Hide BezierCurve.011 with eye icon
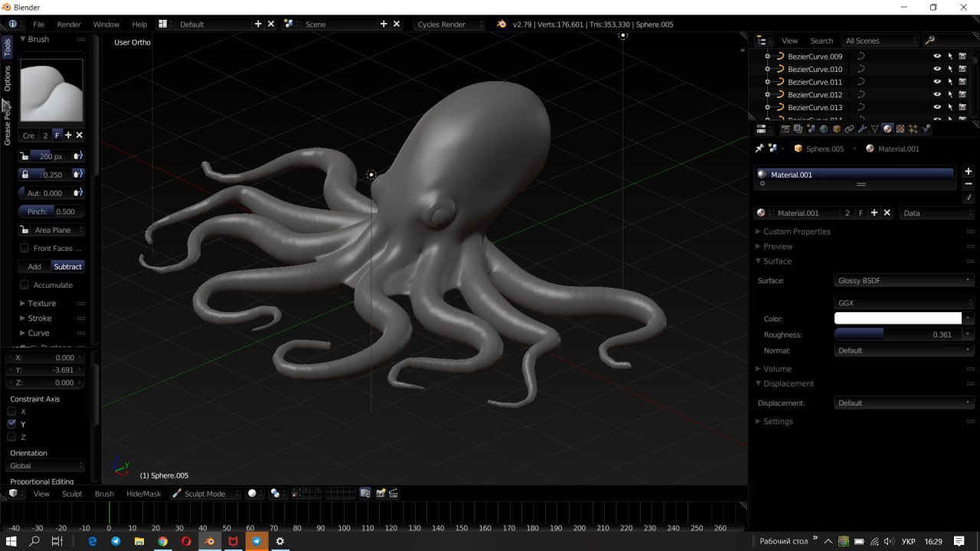The image size is (980, 551). (x=937, y=82)
